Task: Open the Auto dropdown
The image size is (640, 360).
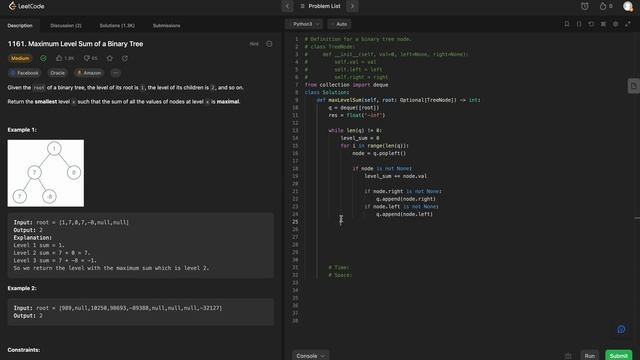Action: (x=339, y=24)
